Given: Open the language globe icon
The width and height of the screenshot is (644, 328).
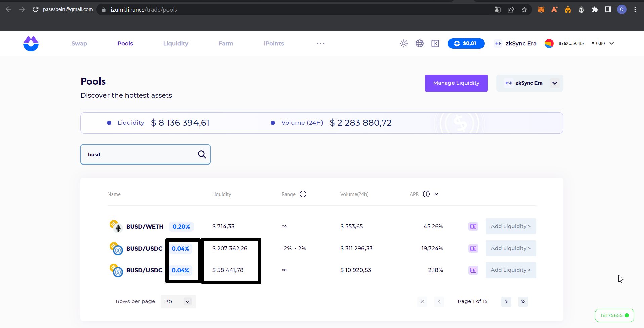Looking at the screenshot, I should [420, 43].
